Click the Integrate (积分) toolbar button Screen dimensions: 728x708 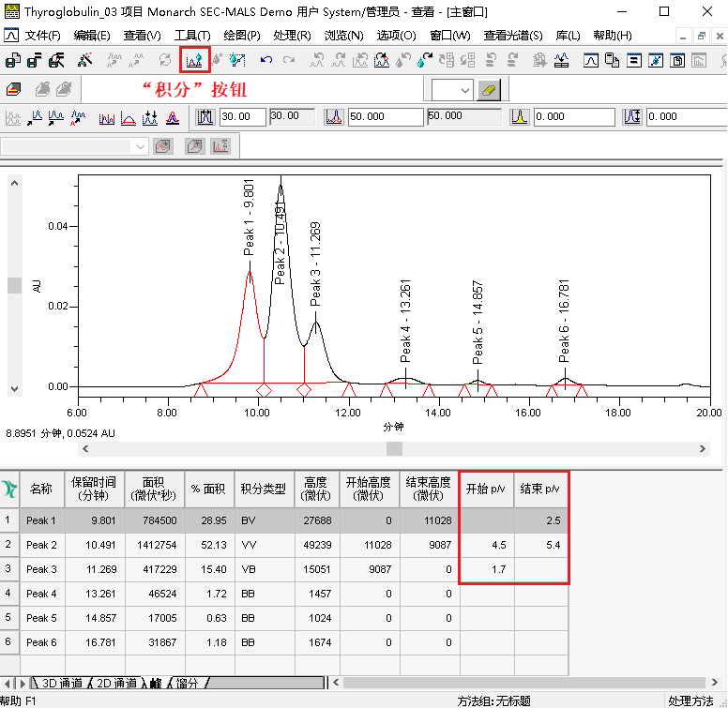195,60
